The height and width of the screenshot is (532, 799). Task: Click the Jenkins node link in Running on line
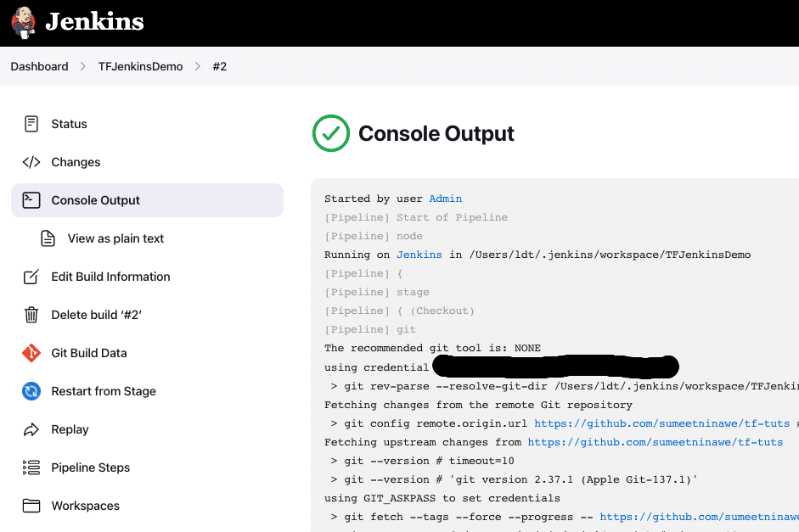coord(419,255)
